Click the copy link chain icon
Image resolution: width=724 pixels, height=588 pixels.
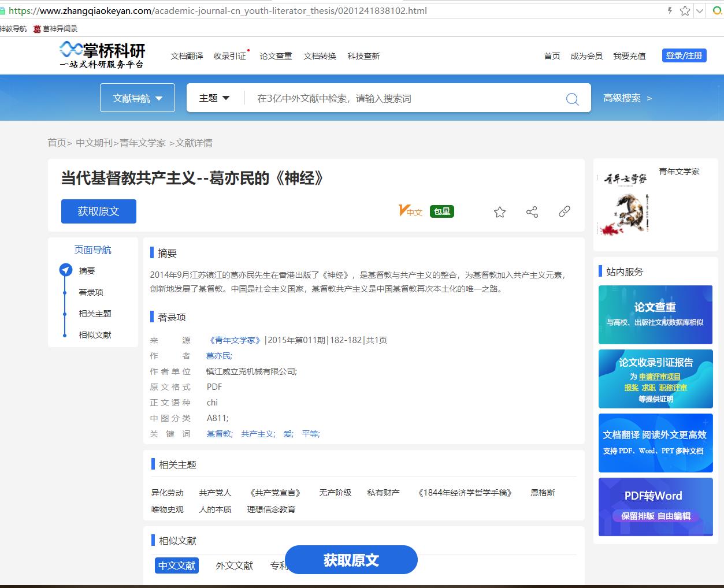[565, 211]
